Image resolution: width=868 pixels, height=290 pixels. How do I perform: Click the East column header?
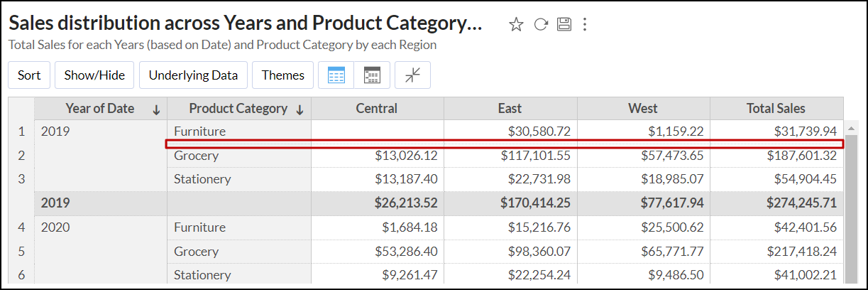[510, 109]
